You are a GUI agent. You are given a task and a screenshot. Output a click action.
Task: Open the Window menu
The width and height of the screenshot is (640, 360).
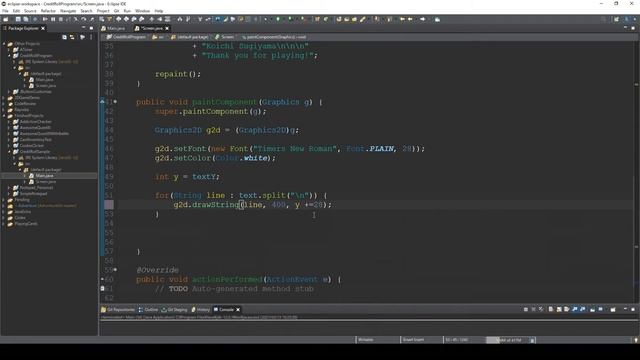pos(142,11)
